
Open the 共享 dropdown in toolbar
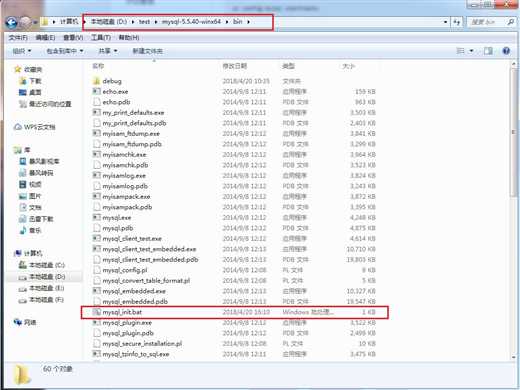point(108,51)
